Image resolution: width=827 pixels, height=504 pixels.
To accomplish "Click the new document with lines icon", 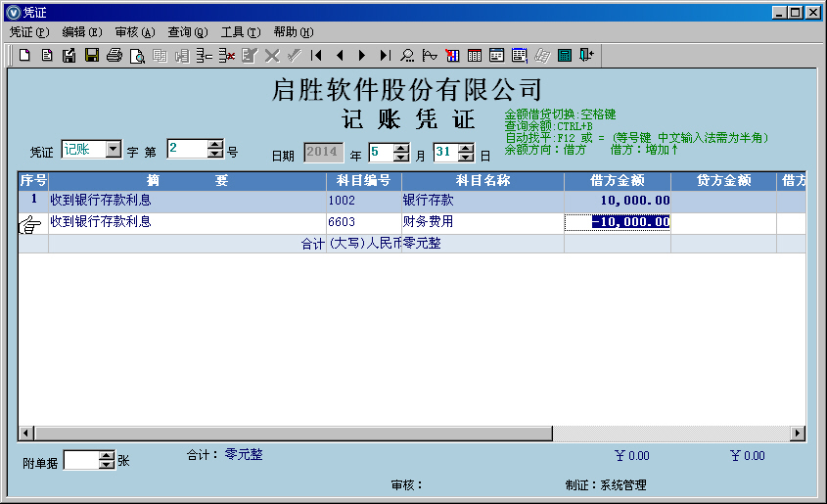I will [x=47, y=56].
